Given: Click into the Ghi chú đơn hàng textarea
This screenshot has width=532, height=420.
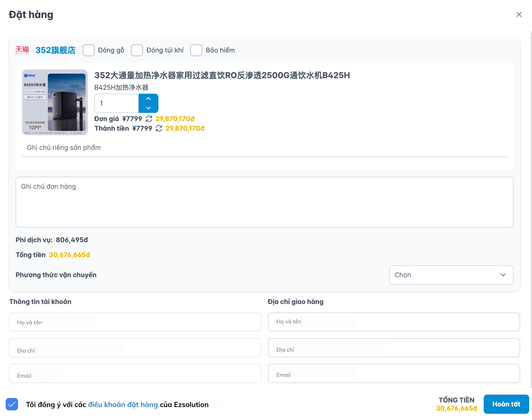Looking at the screenshot, I should [x=264, y=202].
